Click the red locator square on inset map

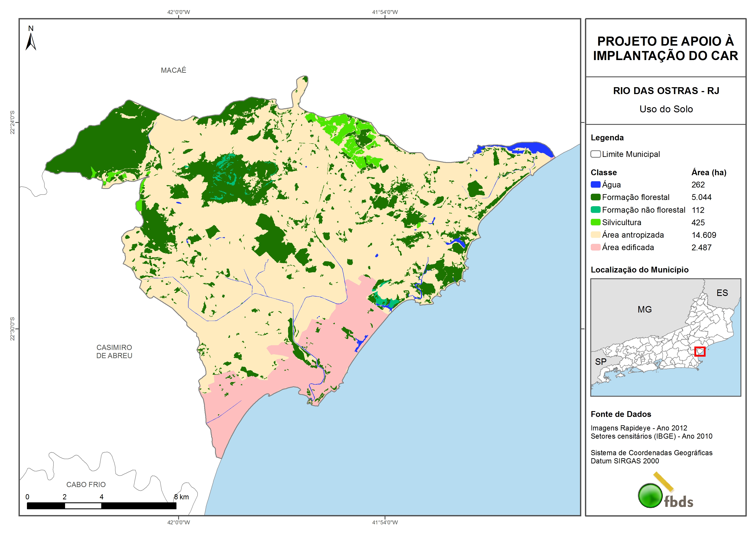tap(700, 351)
